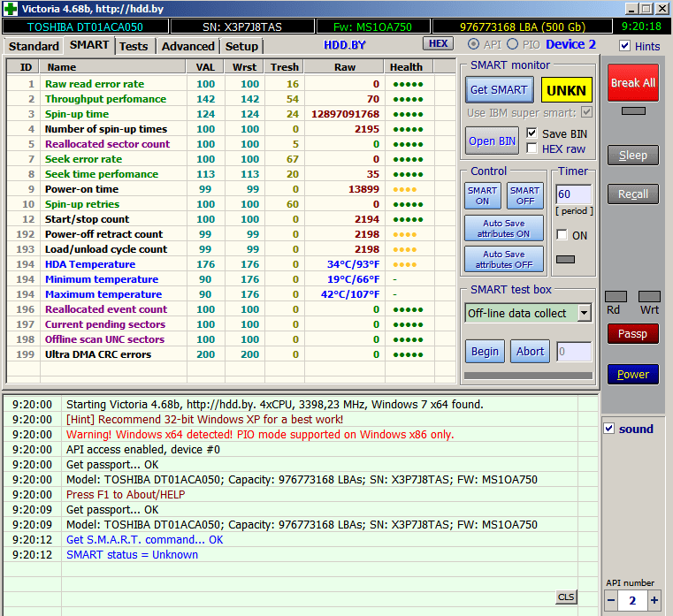This screenshot has width=673, height=616.
Task: Click the Load/unload cycle count row
Action: pyautogui.click(x=231, y=249)
